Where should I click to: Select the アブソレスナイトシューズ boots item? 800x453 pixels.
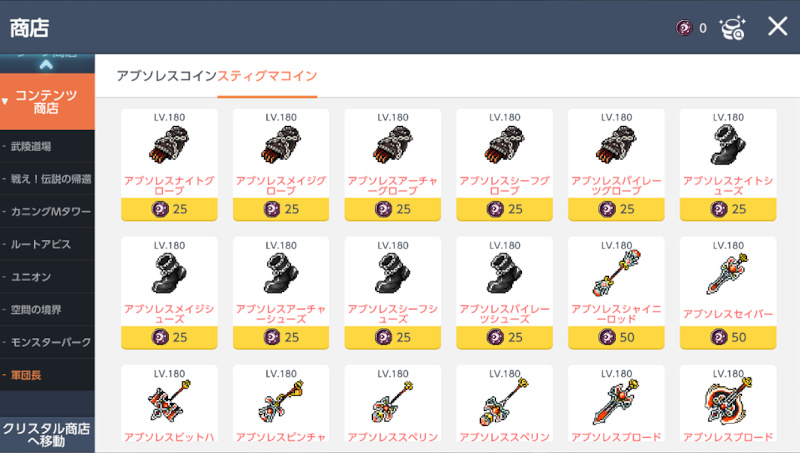point(728,165)
